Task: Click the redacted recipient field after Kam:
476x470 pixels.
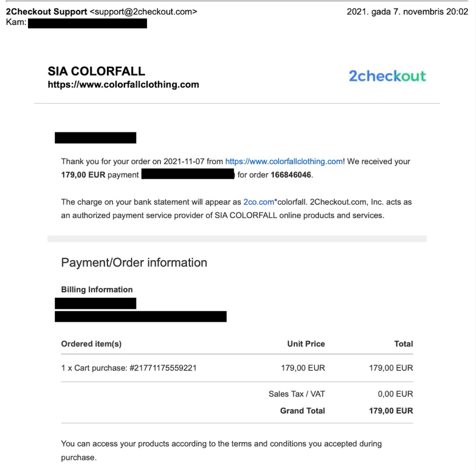Action: click(87, 23)
